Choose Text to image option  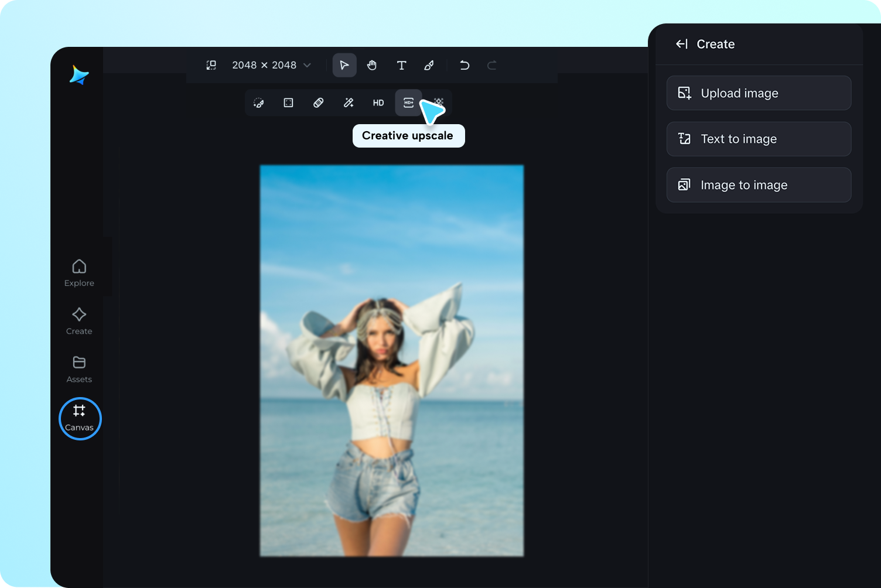(x=759, y=139)
